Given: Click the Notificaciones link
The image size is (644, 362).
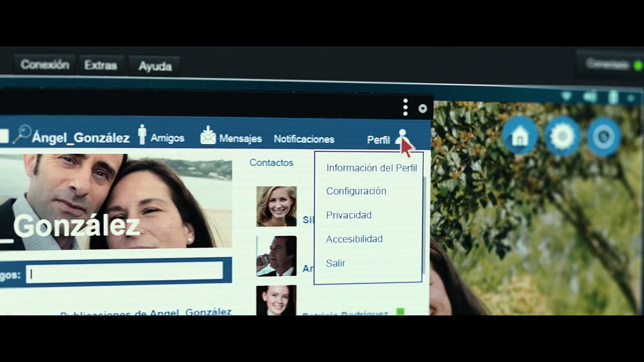Looking at the screenshot, I should (304, 139).
